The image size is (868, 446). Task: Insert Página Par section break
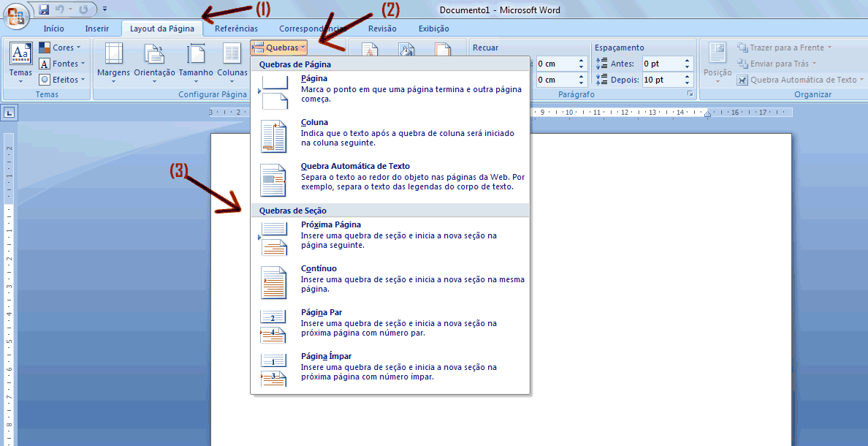pyautogui.click(x=389, y=327)
